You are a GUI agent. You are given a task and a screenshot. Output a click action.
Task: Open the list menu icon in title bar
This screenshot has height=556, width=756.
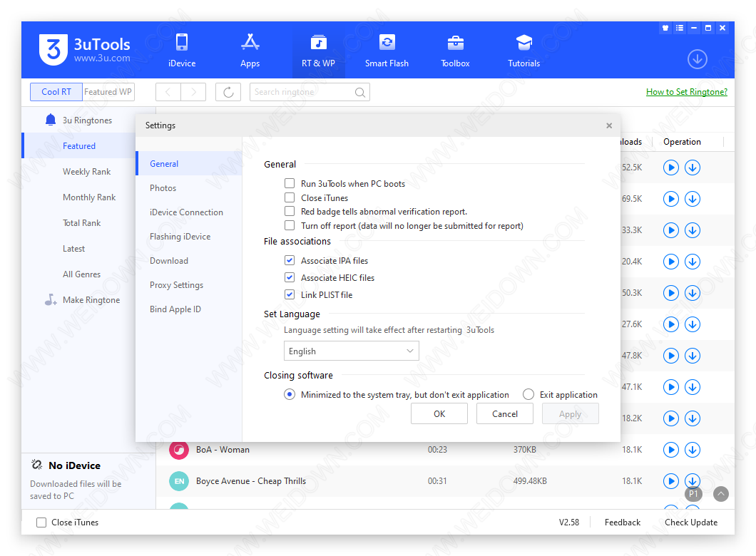tap(680, 28)
